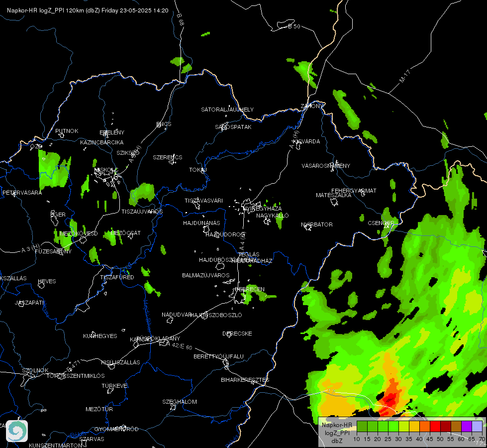Click the TISZAFURED city label
The height and width of the screenshot is (448, 487).
117,277
